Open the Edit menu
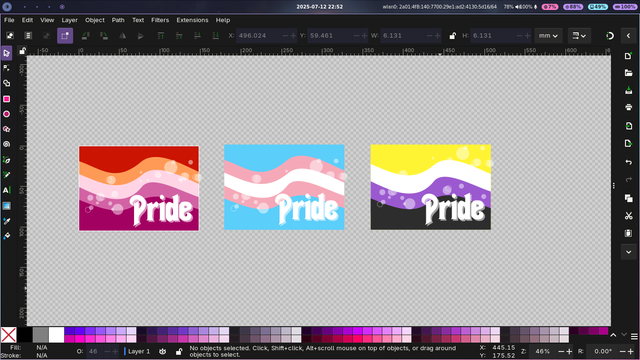 point(27,20)
